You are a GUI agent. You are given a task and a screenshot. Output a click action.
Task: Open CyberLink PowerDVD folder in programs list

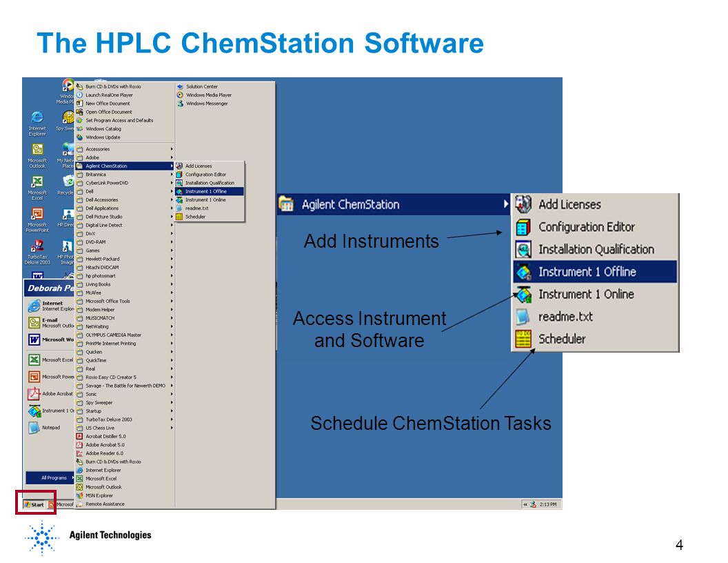point(124,183)
